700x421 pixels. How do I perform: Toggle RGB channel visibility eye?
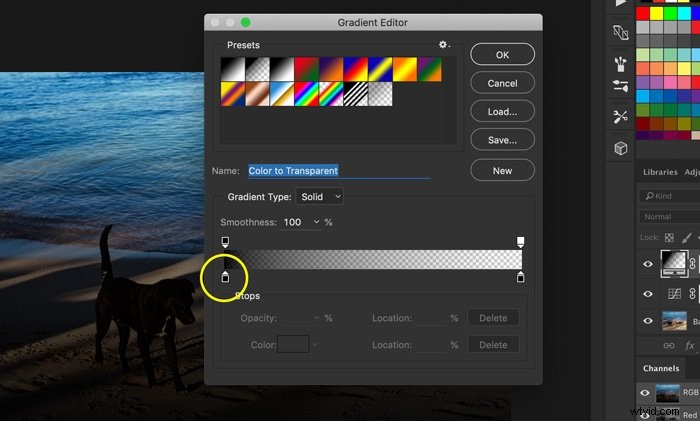click(x=645, y=392)
